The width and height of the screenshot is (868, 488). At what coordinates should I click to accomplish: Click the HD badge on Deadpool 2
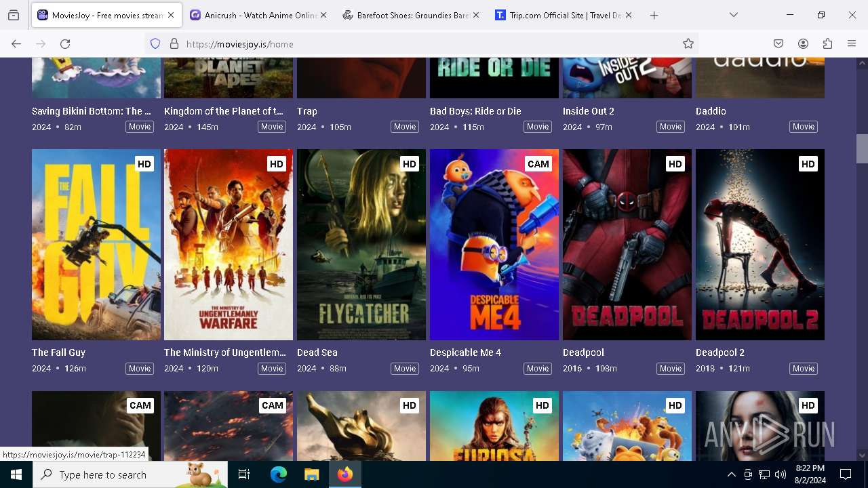tap(808, 164)
